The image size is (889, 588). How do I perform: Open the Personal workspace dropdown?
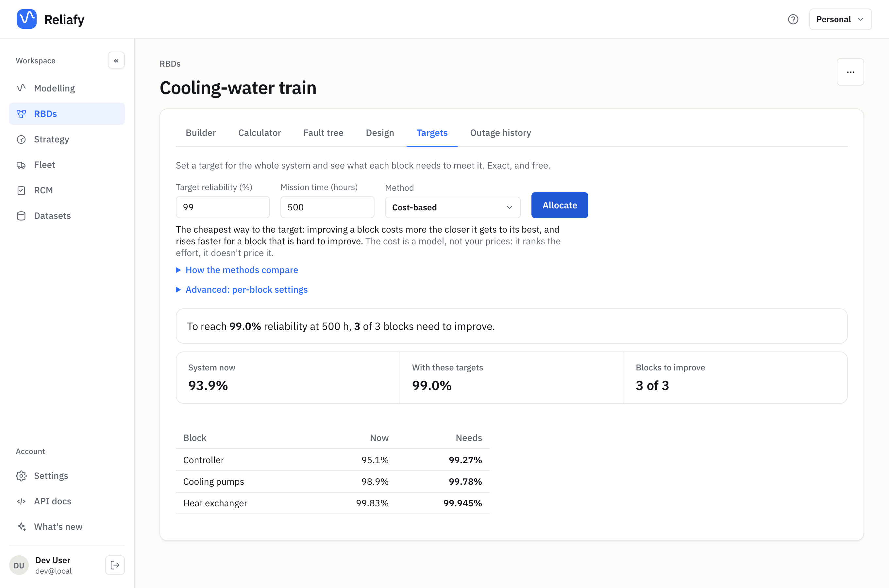(x=840, y=19)
